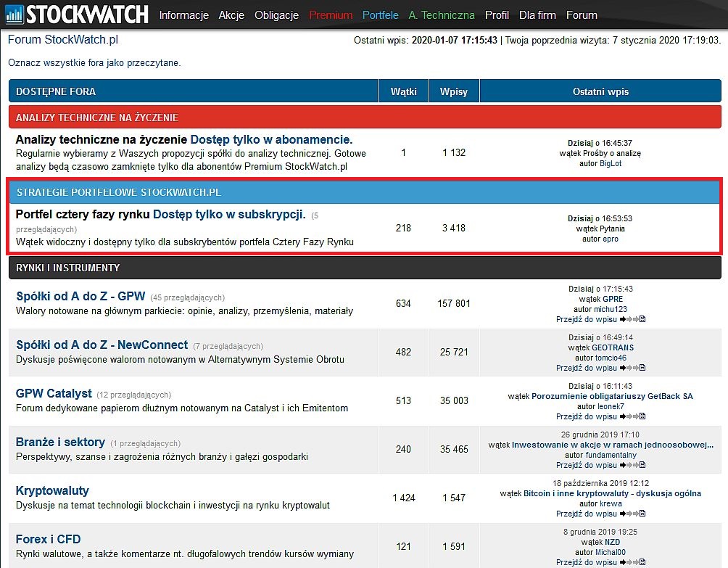This screenshot has height=568, width=728.
Task: Click Przejdź do wpisu in Kryptowaluty row
Action: (x=587, y=514)
